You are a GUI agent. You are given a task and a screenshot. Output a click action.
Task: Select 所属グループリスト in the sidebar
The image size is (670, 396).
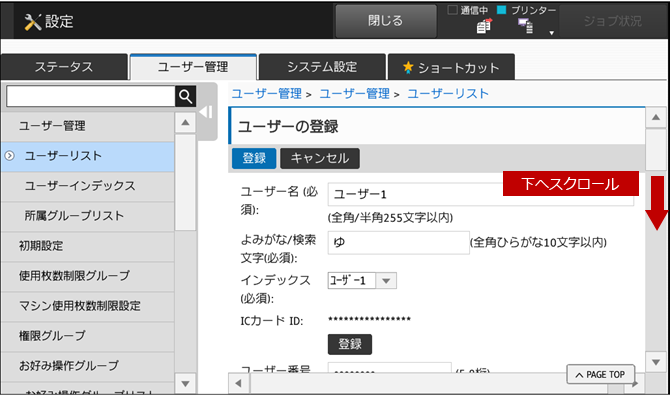88,216
